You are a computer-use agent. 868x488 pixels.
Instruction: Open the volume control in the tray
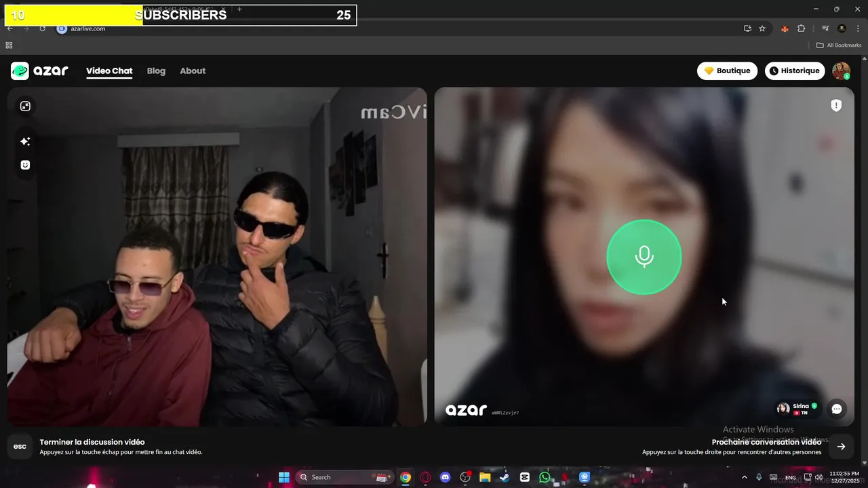pyautogui.click(x=818, y=477)
